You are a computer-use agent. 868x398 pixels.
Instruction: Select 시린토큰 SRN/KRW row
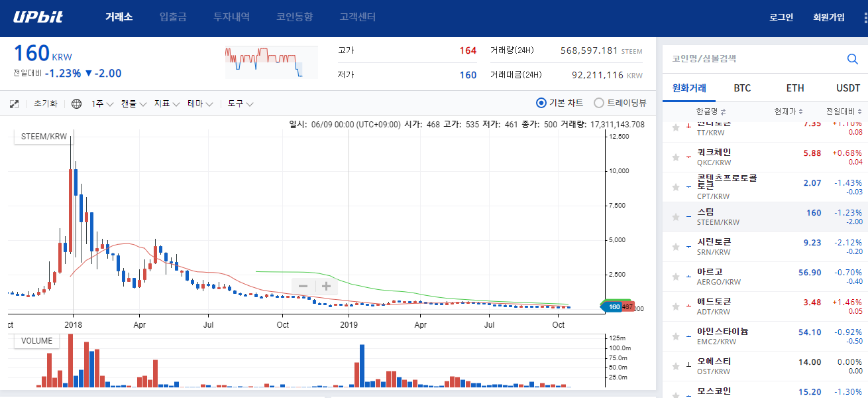[765, 247]
